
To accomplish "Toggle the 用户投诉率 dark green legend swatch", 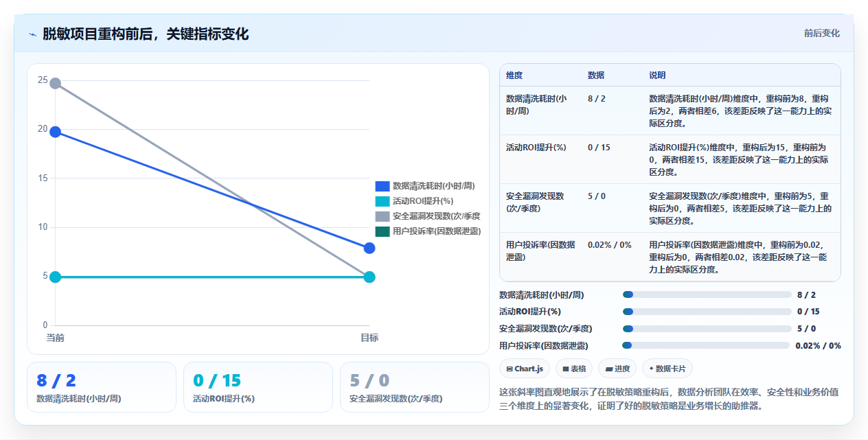I will pyautogui.click(x=382, y=231).
